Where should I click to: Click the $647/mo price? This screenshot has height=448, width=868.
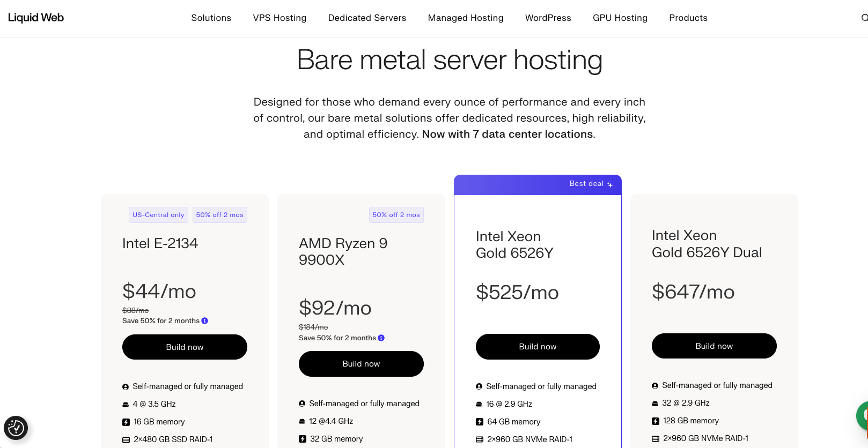coord(693,292)
